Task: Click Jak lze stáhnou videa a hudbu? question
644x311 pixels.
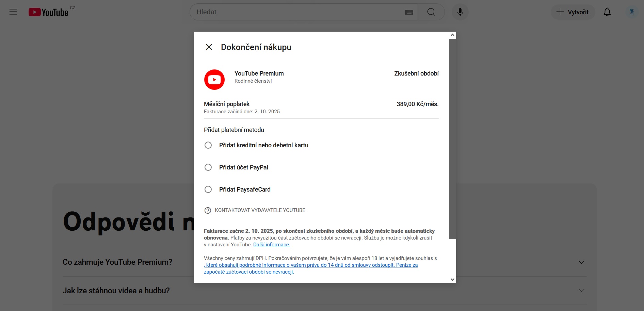Action: tap(116, 291)
